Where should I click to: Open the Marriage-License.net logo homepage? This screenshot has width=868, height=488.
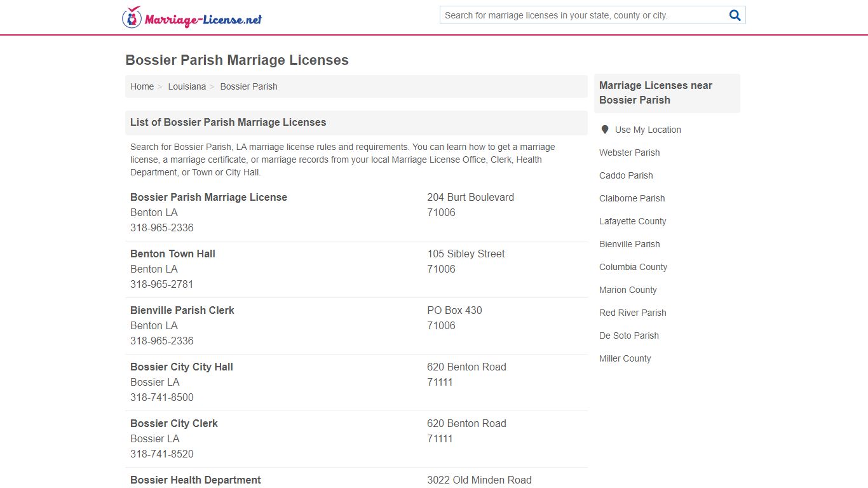pos(192,17)
